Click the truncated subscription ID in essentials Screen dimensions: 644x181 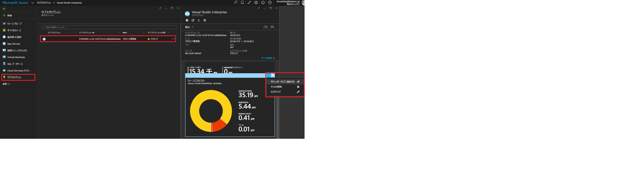[x=206, y=35]
